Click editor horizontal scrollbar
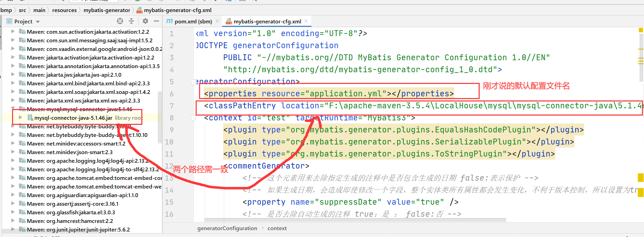 pos(355,220)
